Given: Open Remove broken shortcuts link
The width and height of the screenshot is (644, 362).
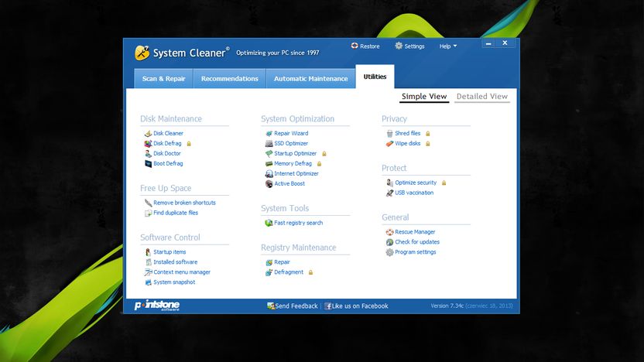Looking at the screenshot, I should click(184, 203).
